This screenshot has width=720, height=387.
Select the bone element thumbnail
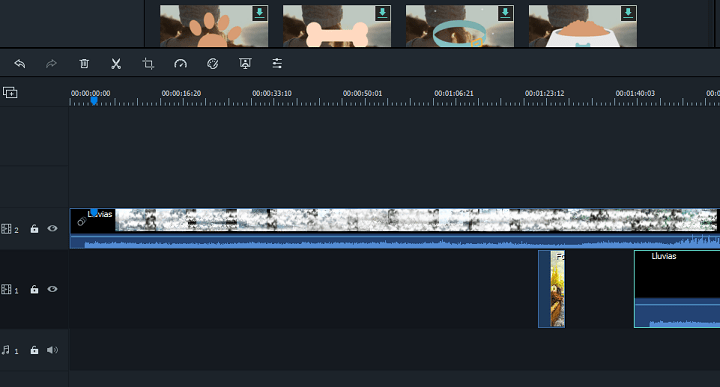coord(337,26)
